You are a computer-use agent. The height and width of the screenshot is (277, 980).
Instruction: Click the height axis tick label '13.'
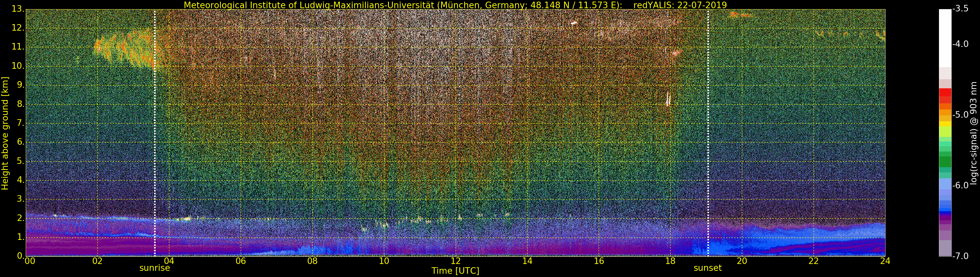(x=18, y=9)
